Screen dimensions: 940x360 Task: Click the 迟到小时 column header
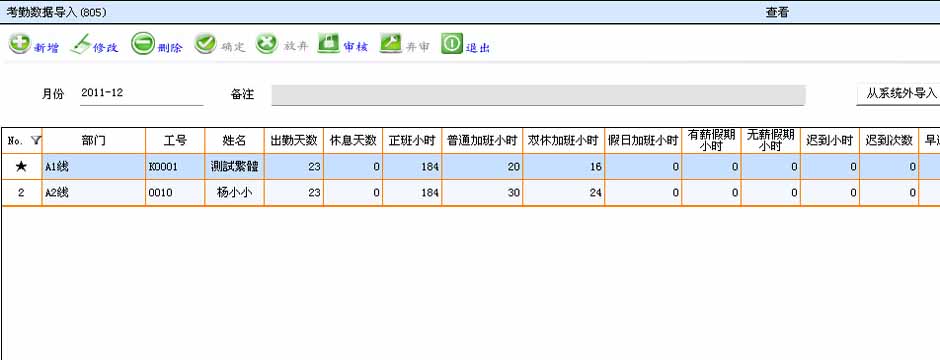pos(830,141)
